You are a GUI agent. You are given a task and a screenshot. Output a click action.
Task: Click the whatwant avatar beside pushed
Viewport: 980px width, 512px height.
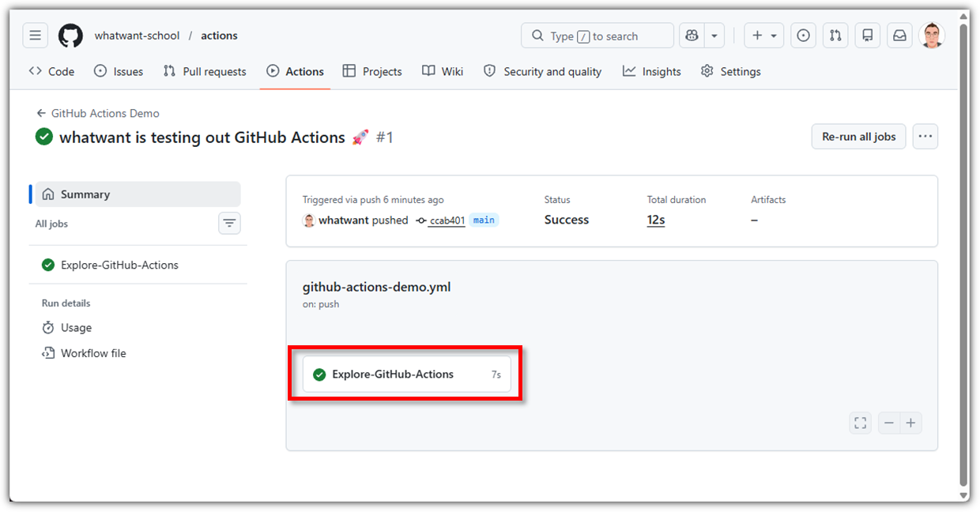tap(309, 220)
